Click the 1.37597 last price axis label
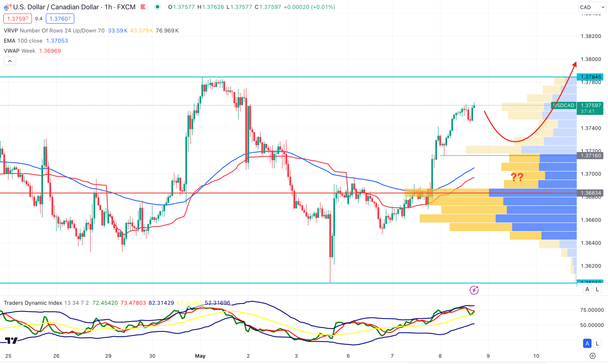 pos(590,105)
